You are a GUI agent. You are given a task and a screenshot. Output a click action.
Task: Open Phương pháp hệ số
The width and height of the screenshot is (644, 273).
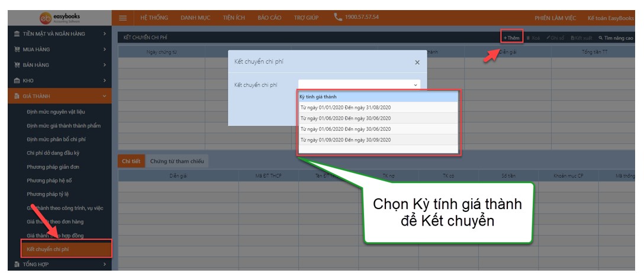49,181
